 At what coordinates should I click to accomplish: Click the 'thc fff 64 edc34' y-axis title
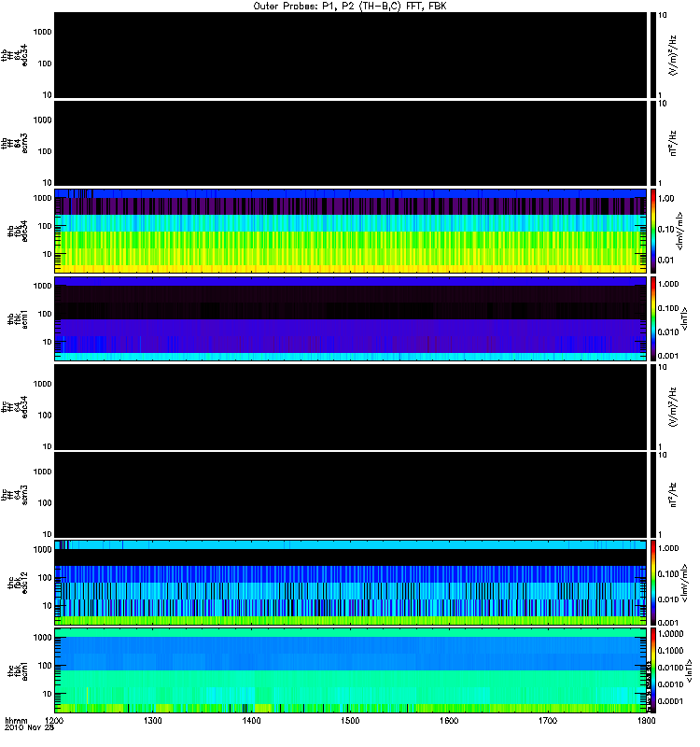click(x=14, y=407)
